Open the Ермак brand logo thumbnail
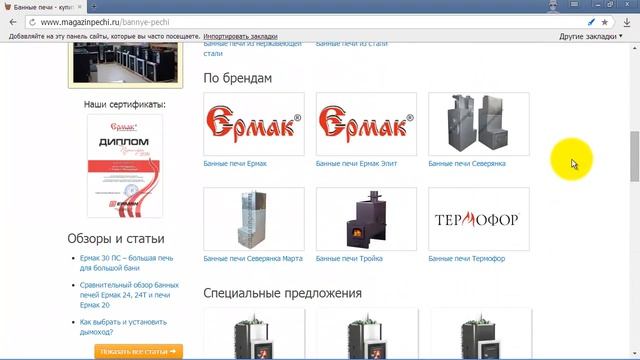The image size is (640, 360). (x=254, y=124)
